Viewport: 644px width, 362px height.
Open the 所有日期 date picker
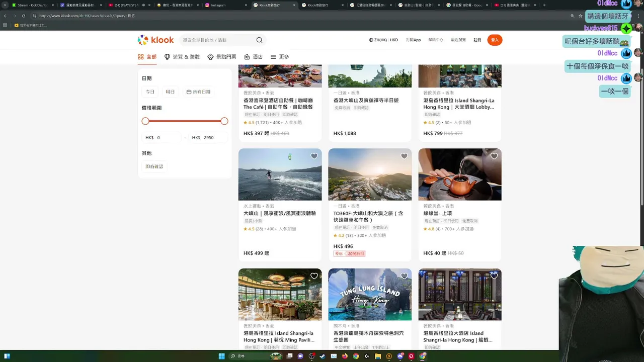198,92
